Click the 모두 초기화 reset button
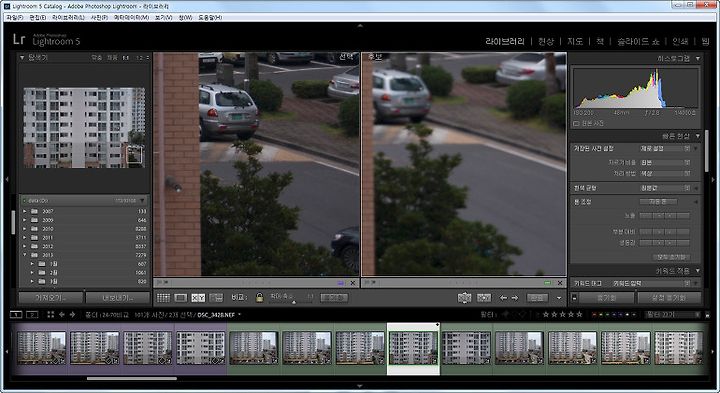This screenshot has height=393, width=720. (x=672, y=257)
